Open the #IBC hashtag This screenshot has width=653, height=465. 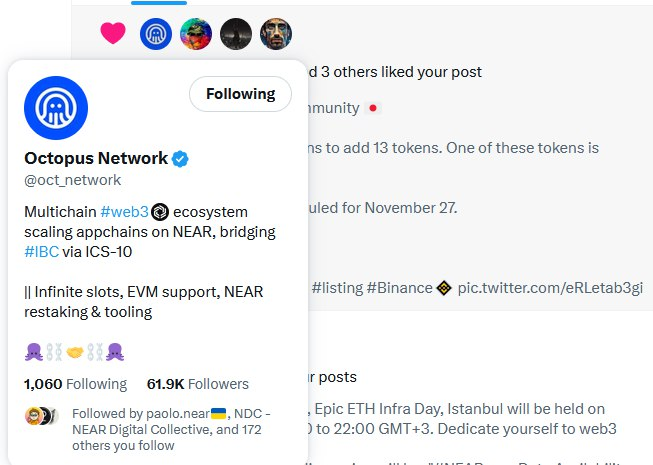coord(43,252)
